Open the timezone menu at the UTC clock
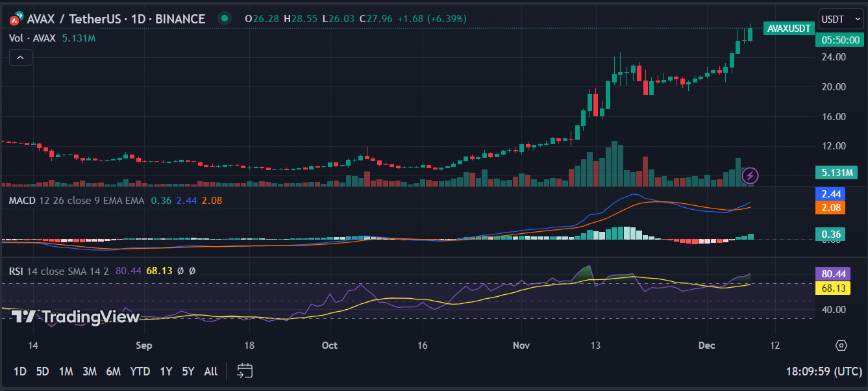 823,372
